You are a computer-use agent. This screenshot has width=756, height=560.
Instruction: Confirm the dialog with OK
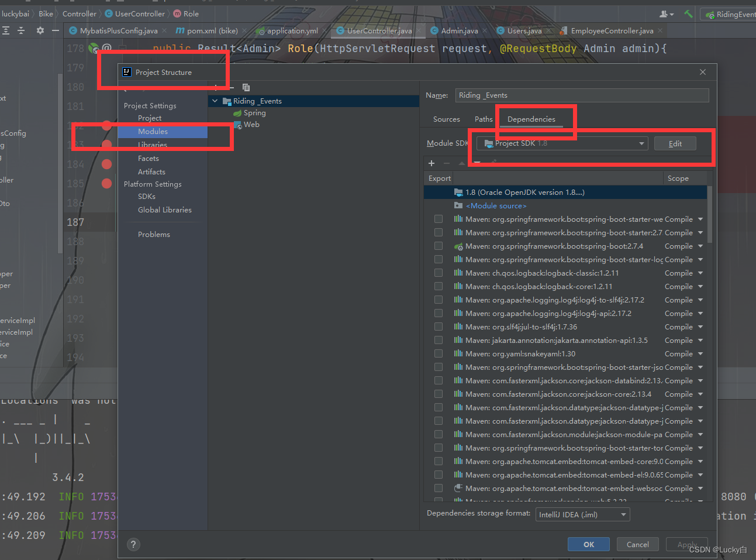589,545
